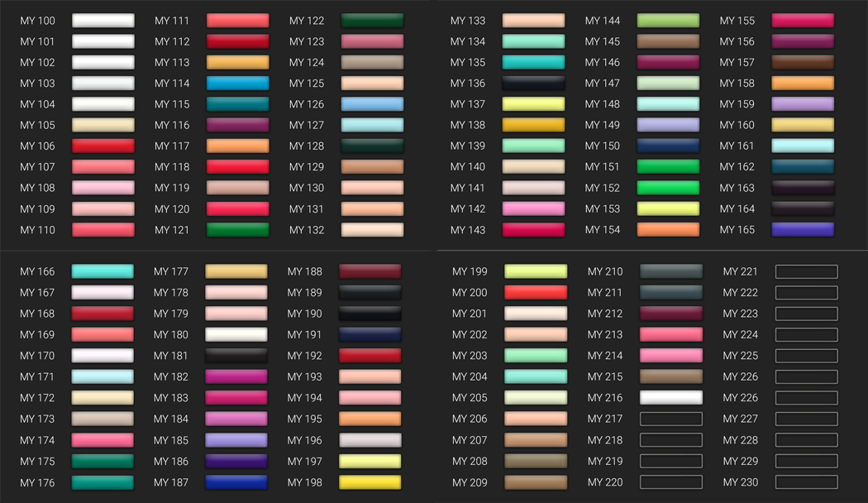Select the gold MY 177 swatch

(x=236, y=271)
